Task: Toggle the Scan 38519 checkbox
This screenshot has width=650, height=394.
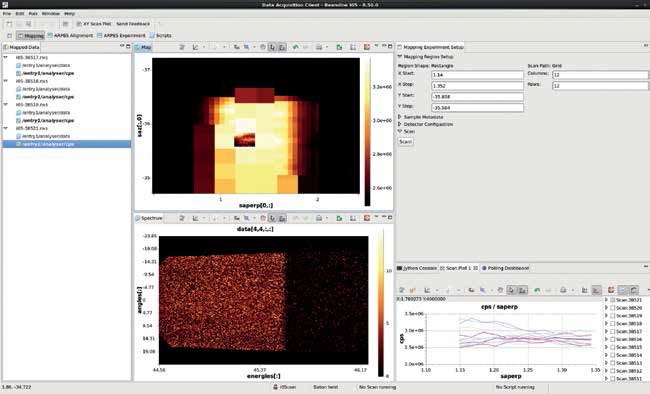Action: point(613,316)
